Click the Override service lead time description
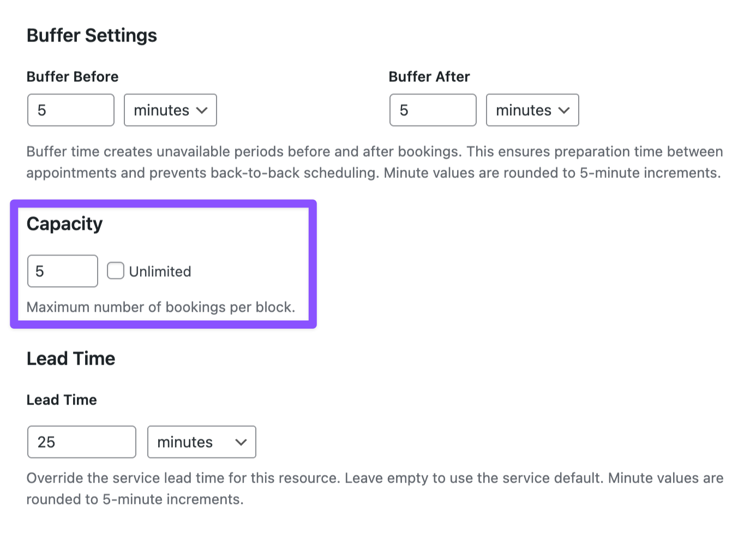The height and width of the screenshot is (535, 756). [374, 489]
